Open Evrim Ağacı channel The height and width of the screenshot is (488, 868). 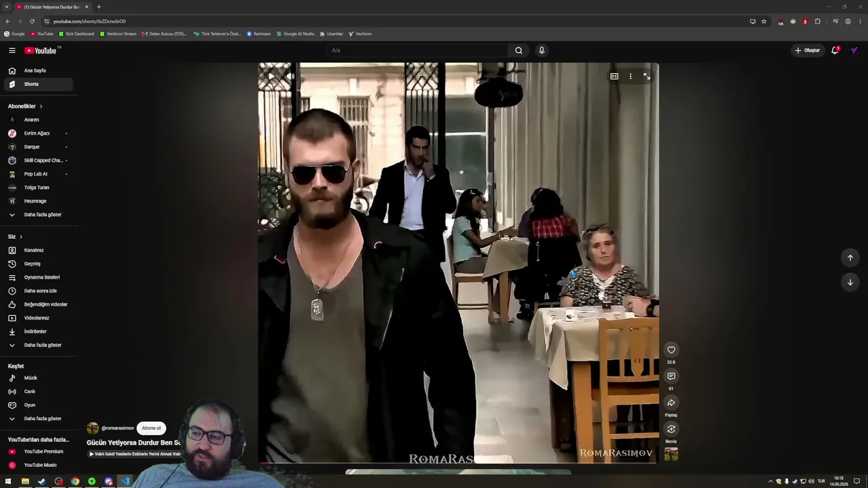38,134
